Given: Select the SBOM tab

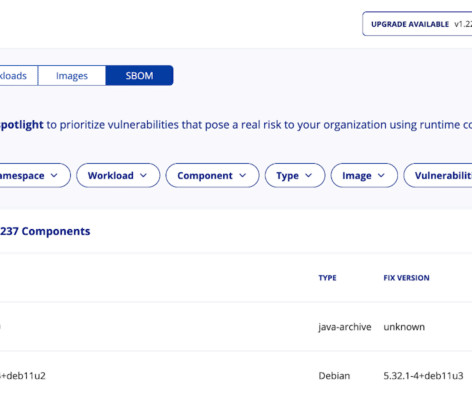Looking at the screenshot, I should pyautogui.click(x=139, y=76).
